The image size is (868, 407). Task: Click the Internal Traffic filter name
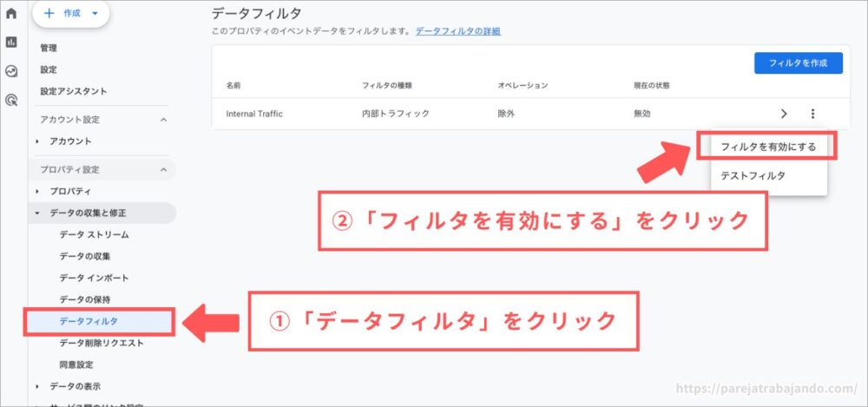click(x=254, y=114)
